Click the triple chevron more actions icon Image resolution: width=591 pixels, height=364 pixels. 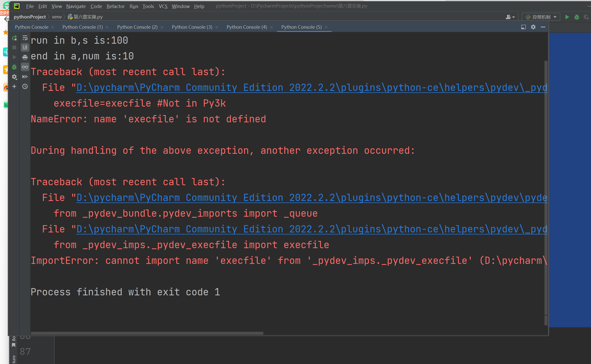pyautogui.click(x=25, y=77)
